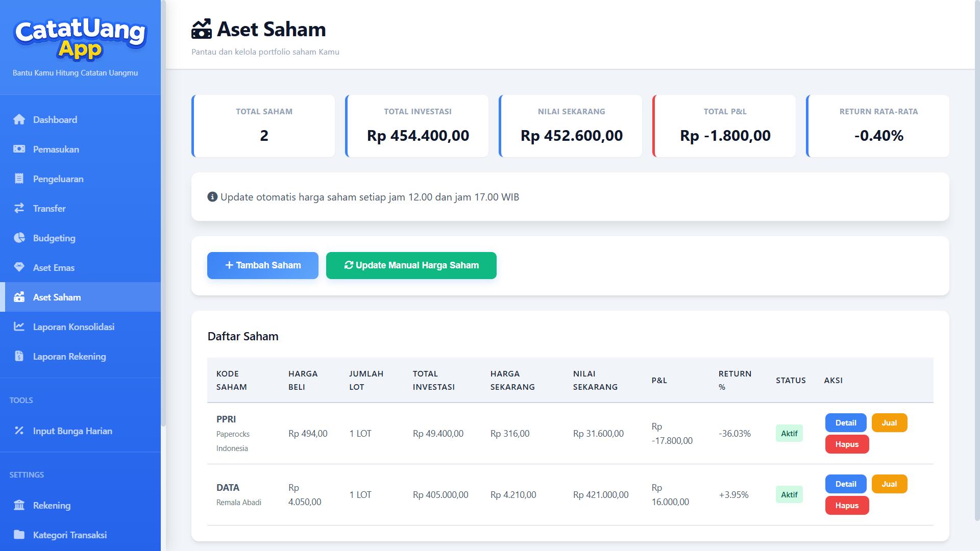
Task: Select Aset Saham sidebar item
Action: [x=57, y=297]
